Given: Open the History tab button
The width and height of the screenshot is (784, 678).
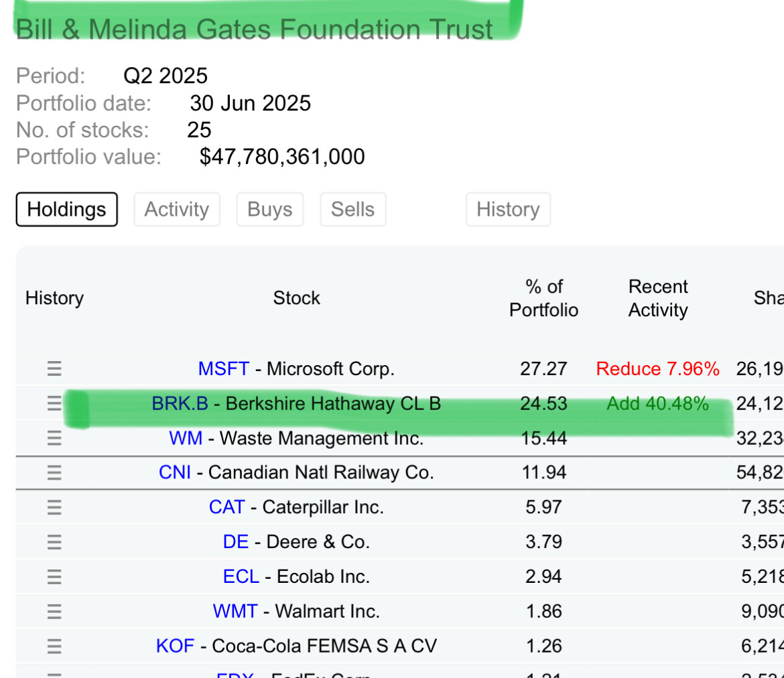Looking at the screenshot, I should tap(508, 210).
